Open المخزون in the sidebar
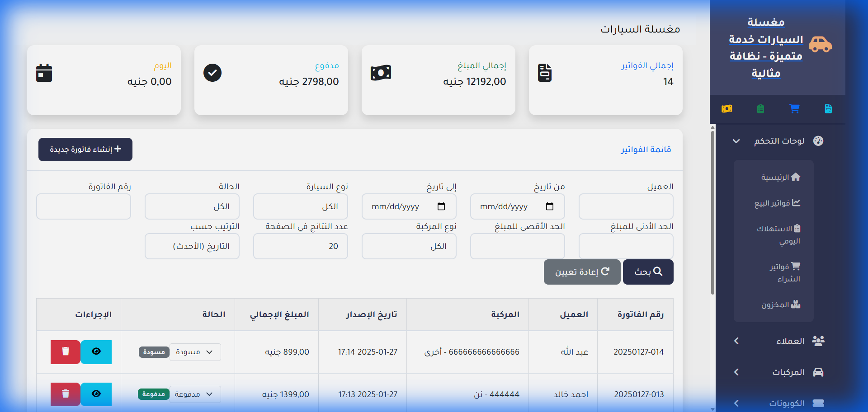This screenshot has height=412, width=868. click(781, 304)
